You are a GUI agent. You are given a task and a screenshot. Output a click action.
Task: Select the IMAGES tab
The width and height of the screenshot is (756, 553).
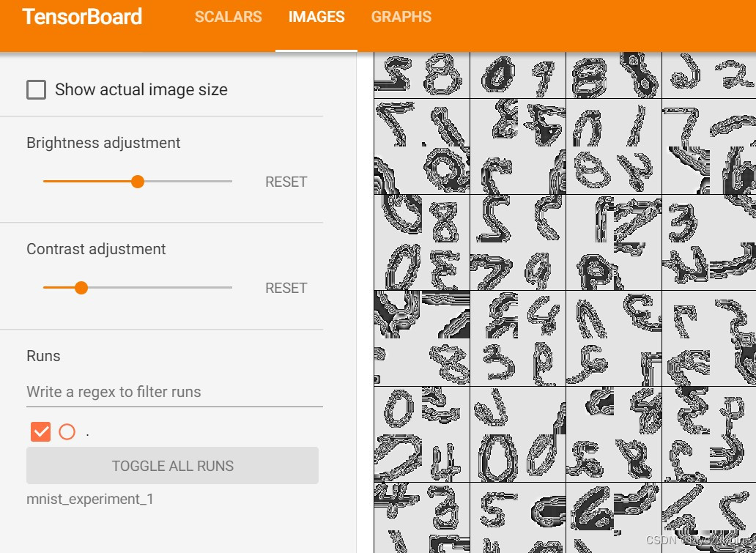pyautogui.click(x=316, y=17)
